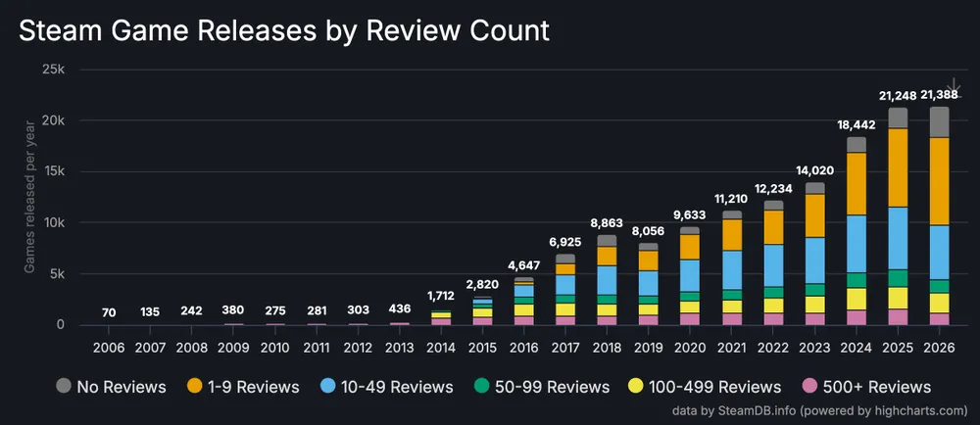
Task: Click the Steam Game Releases by Review Count title
Action: coord(284,30)
